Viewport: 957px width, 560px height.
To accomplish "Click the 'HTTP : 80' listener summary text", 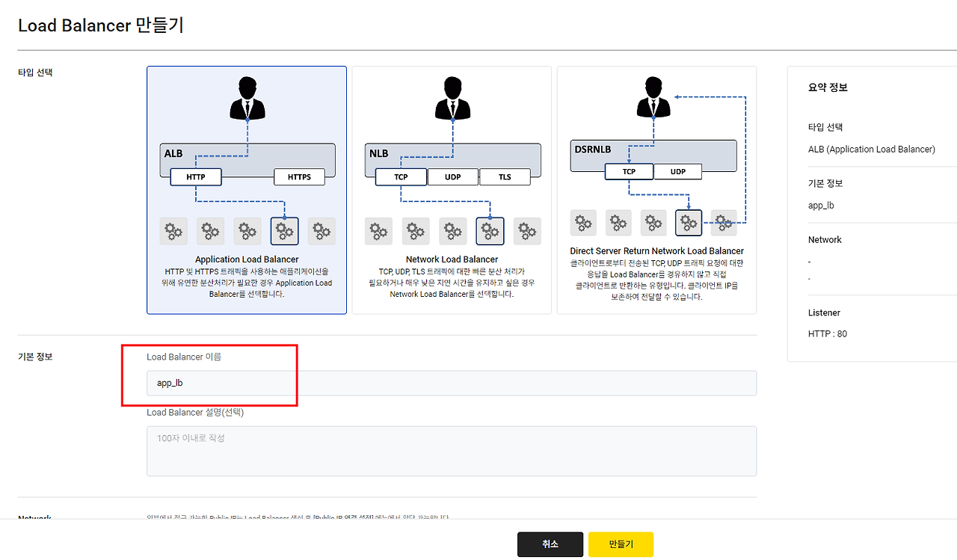I will point(828,334).
